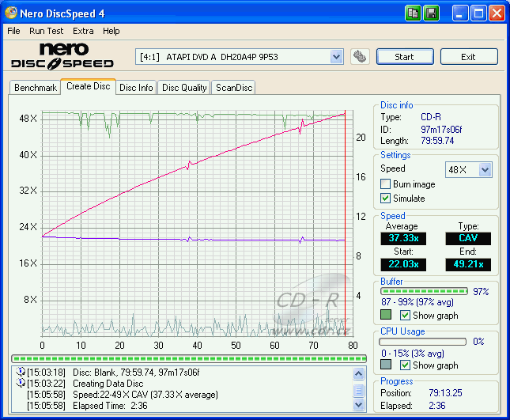Click the green overall progress bar under graph
The height and width of the screenshot is (420, 510).
(189, 359)
